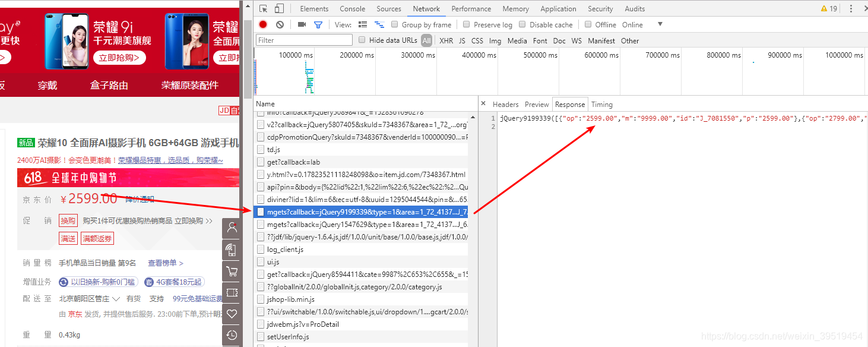Click the 立即抢购 button on 荣耀9i banner
This screenshot has height=347, width=868.
[120, 58]
